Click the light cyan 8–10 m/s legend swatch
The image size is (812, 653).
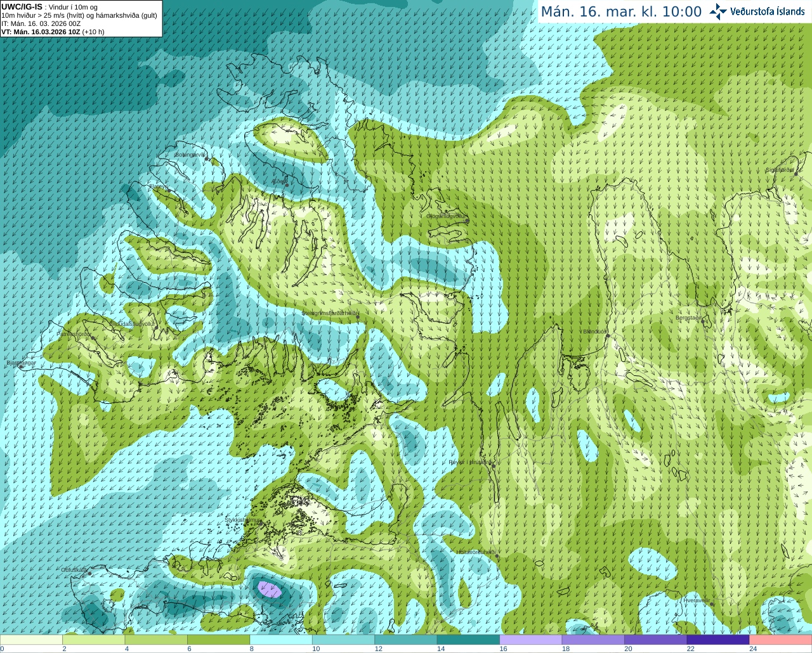pyautogui.click(x=281, y=640)
